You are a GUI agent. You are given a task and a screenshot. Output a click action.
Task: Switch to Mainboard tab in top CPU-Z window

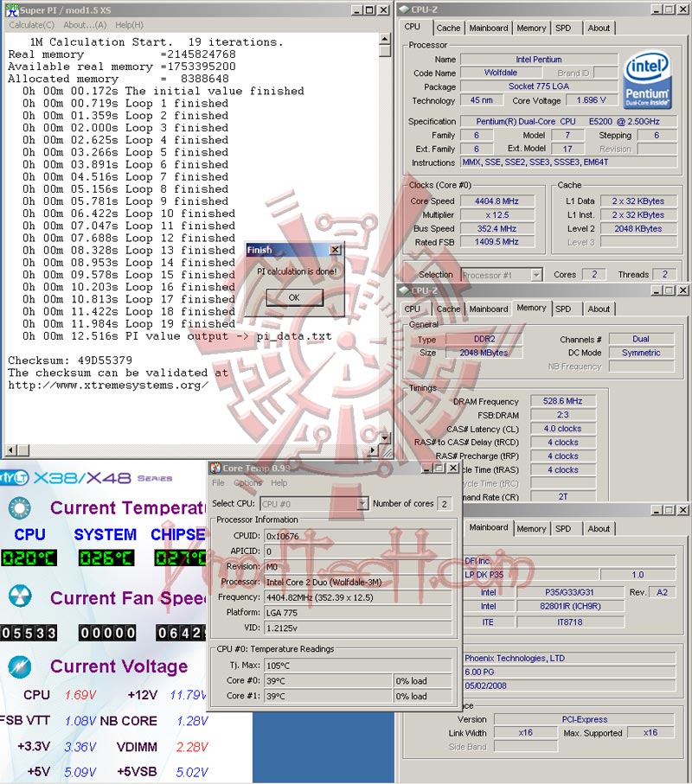coord(489,29)
